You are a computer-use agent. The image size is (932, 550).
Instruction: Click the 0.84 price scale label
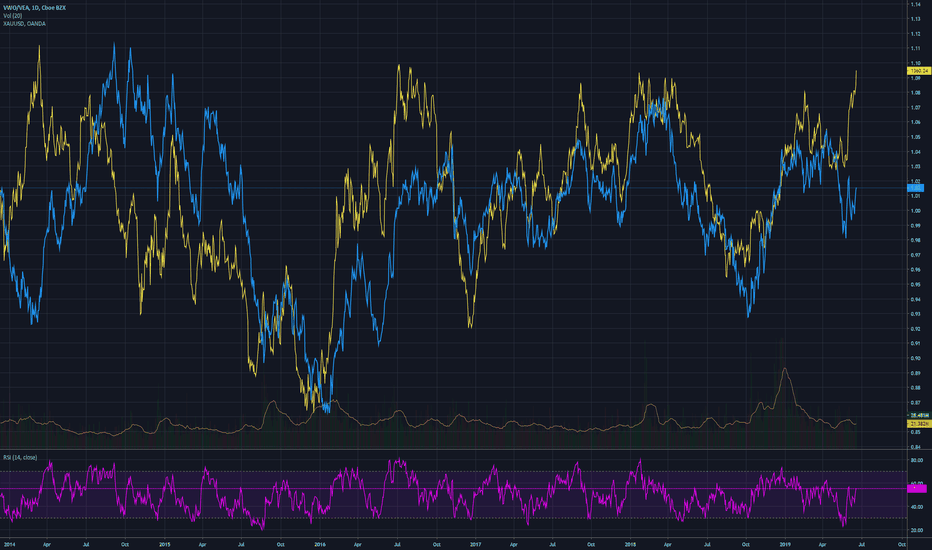915,447
